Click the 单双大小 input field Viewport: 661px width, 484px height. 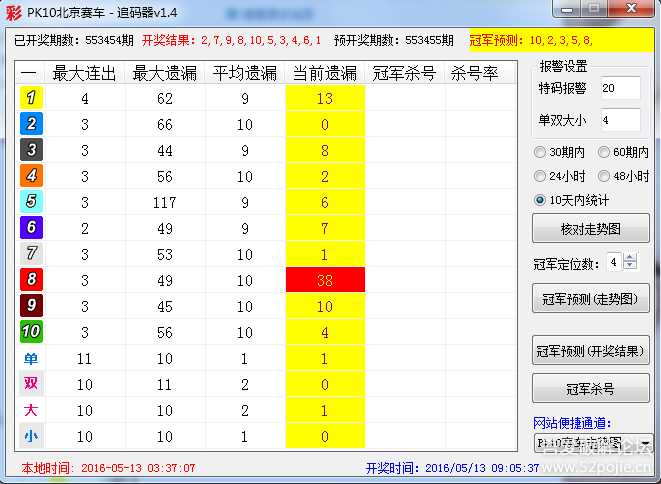click(x=620, y=120)
